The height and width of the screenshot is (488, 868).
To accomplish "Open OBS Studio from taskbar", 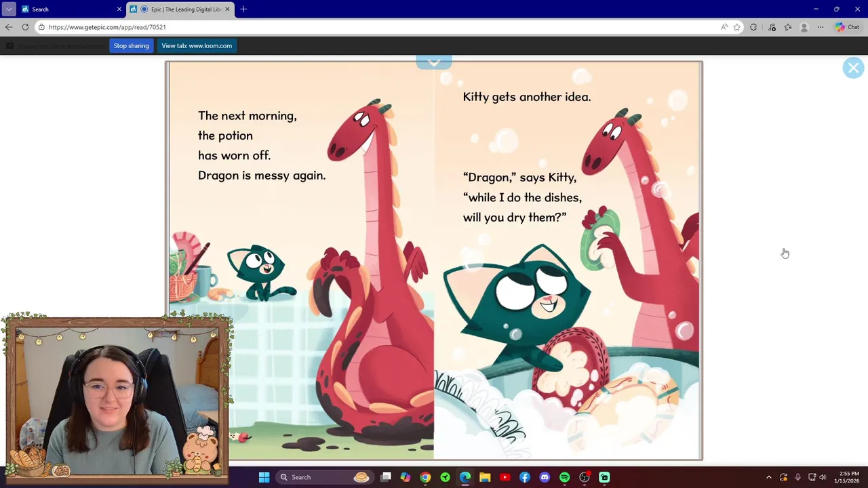I will tap(585, 477).
